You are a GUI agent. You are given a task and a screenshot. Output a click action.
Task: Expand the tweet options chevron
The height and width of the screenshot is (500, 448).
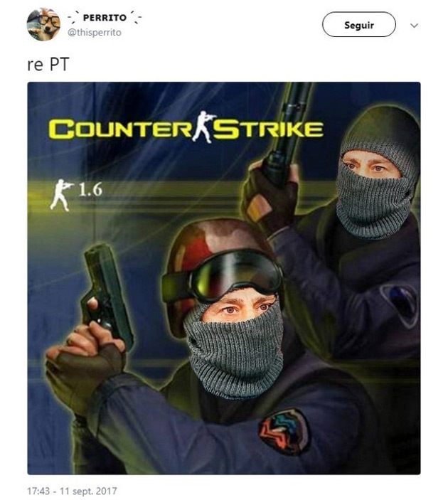point(414,25)
